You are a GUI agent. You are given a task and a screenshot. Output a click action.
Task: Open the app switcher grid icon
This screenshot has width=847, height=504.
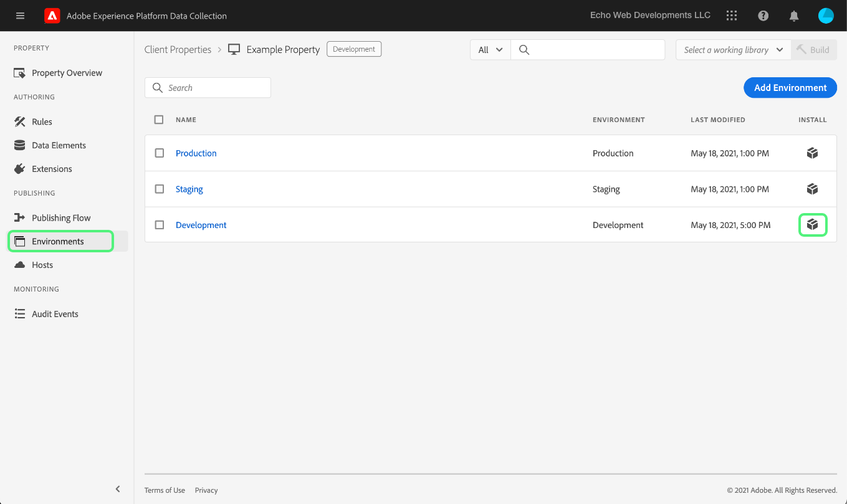pyautogui.click(x=732, y=16)
